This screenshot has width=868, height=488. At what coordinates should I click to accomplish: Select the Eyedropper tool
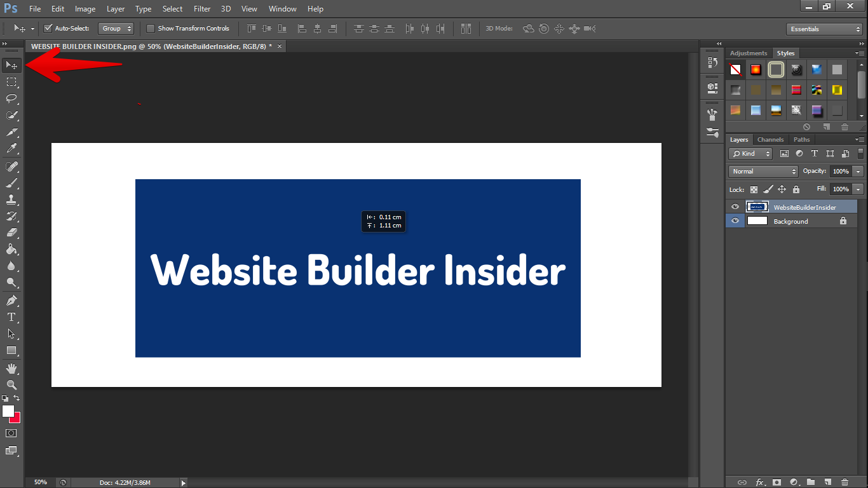pos(11,149)
